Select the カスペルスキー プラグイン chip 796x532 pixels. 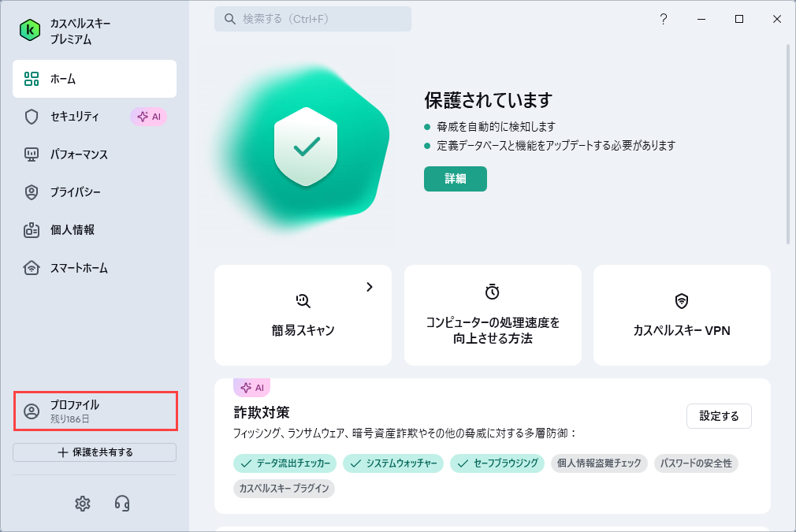[x=284, y=489]
